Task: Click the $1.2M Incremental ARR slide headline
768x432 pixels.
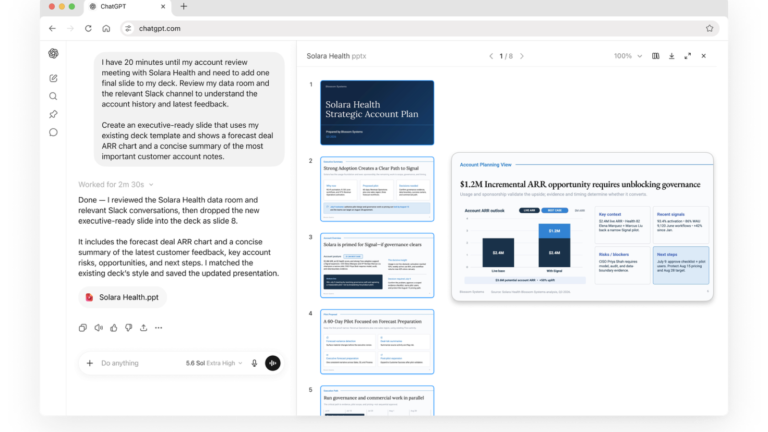Action: pos(580,184)
